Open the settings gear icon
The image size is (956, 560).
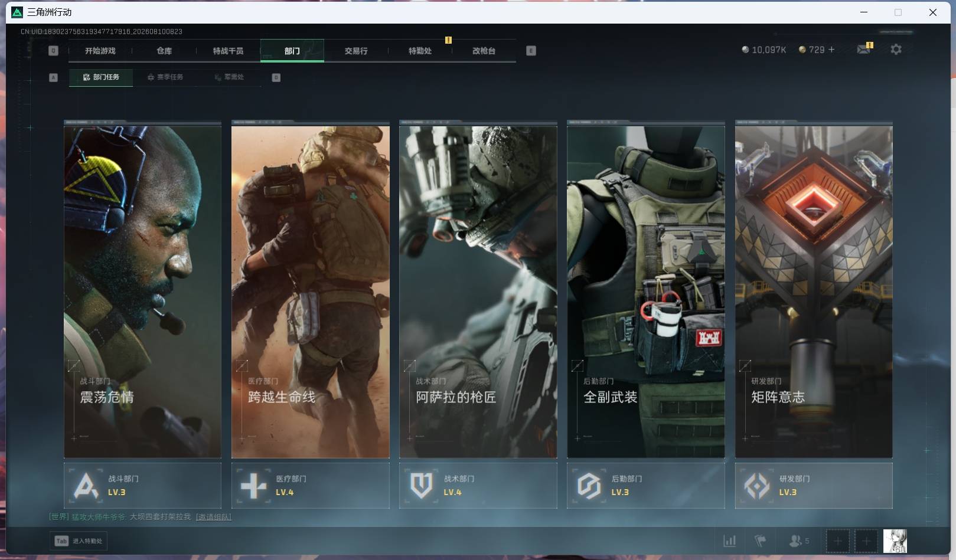896,50
